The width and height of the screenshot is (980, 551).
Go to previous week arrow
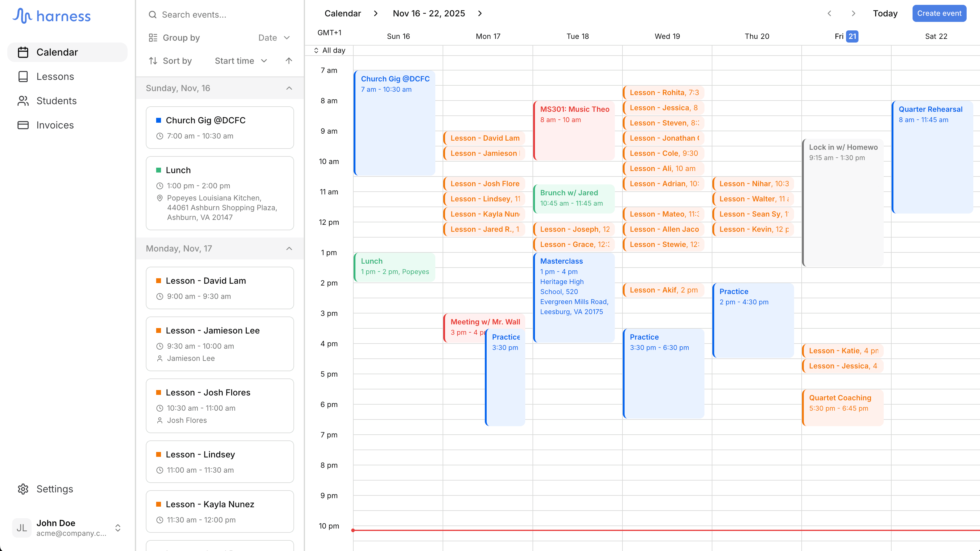829,14
